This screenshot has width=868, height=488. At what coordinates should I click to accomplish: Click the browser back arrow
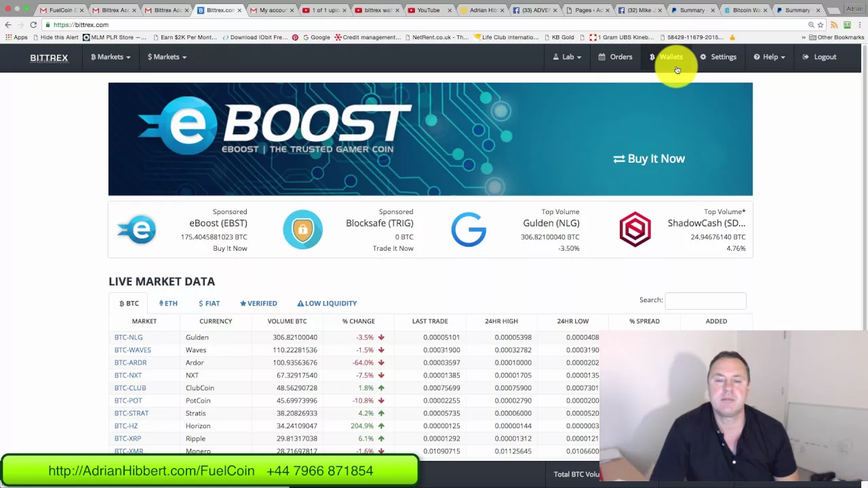[8, 24]
